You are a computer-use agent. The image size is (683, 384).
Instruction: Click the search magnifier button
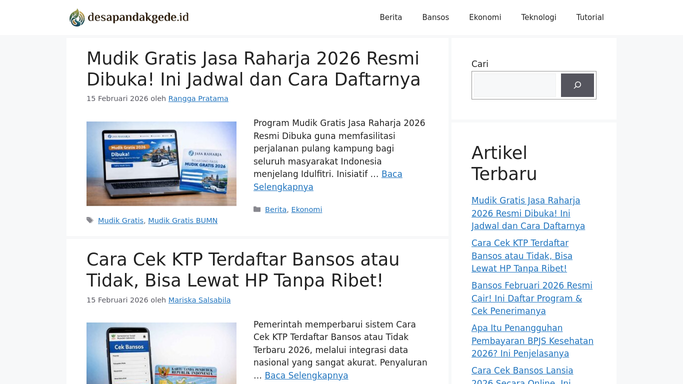577,85
